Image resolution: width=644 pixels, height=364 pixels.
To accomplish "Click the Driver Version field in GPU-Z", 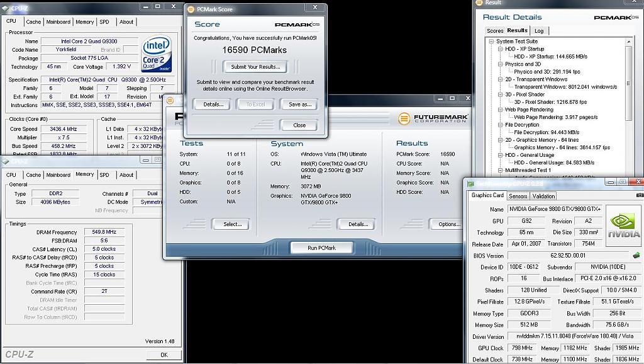I will 574,336.
